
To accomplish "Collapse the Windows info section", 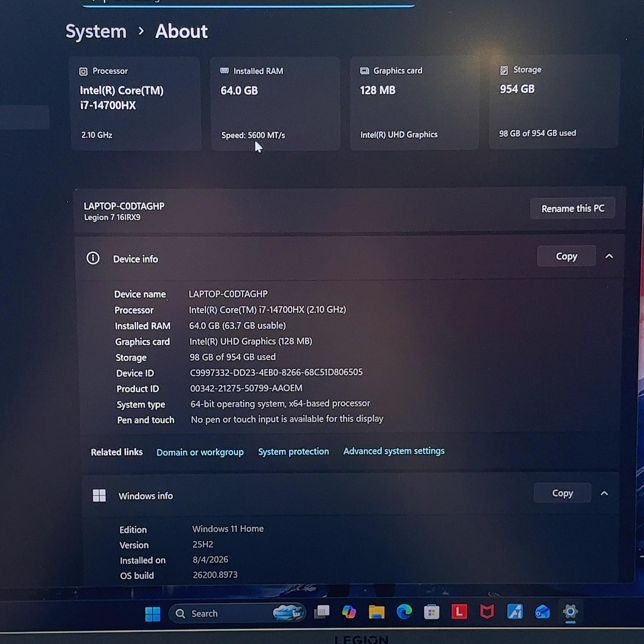I will pos(605,493).
